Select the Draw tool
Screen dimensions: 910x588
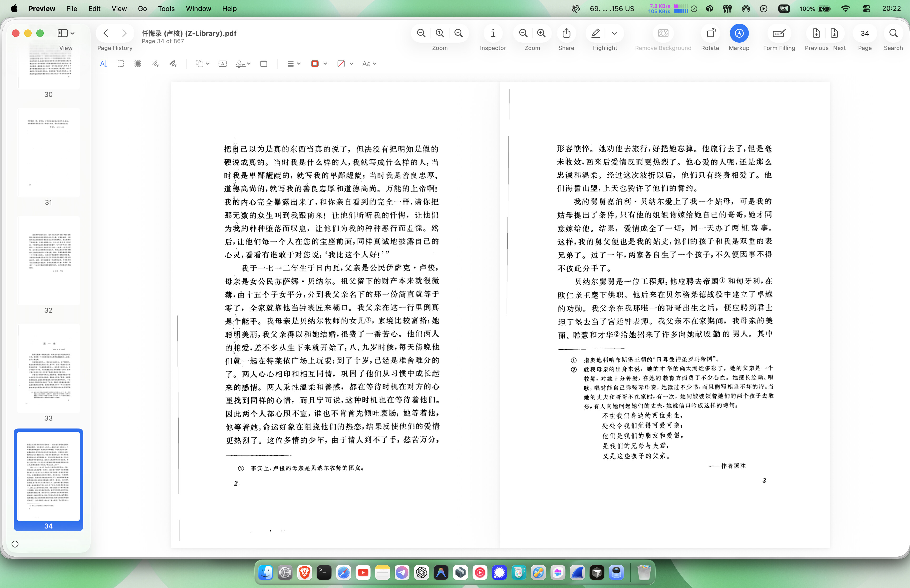coord(173,64)
